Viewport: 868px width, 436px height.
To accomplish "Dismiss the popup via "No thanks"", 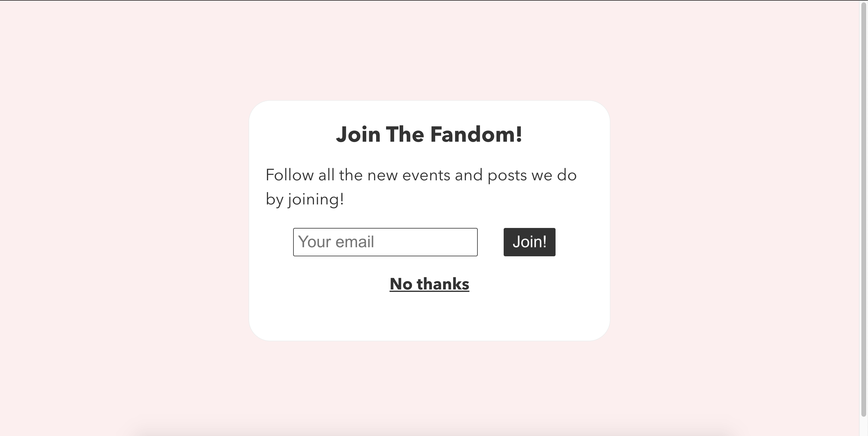I will click(x=429, y=284).
